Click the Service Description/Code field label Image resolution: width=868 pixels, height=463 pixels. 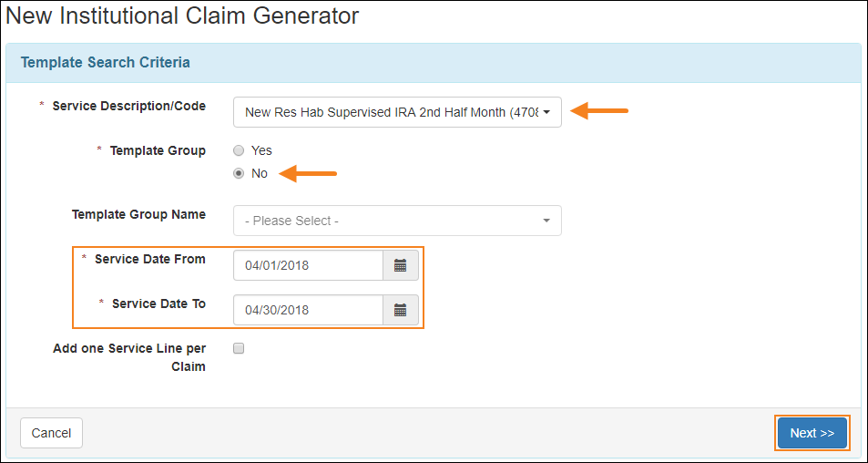pyautogui.click(x=128, y=106)
